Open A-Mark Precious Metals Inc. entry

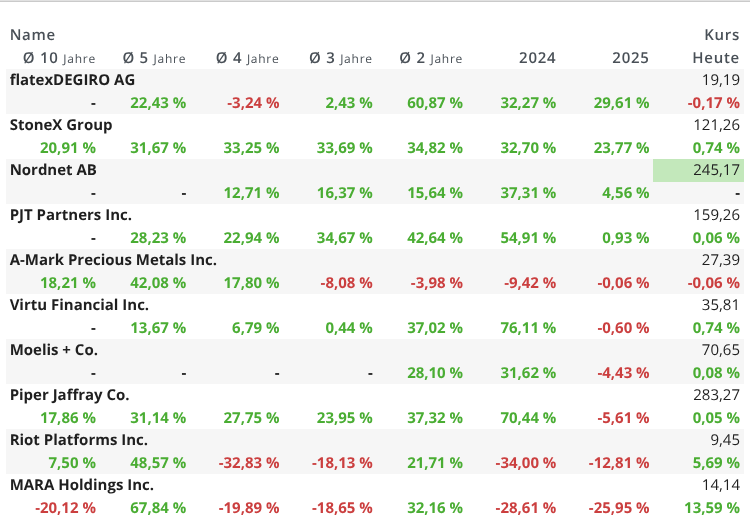pos(113,260)
